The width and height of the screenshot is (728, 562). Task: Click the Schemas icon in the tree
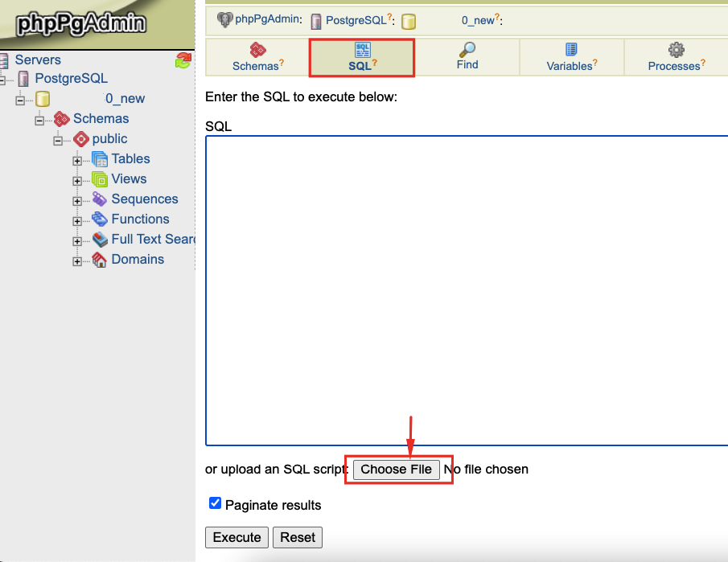click(62, 119)
